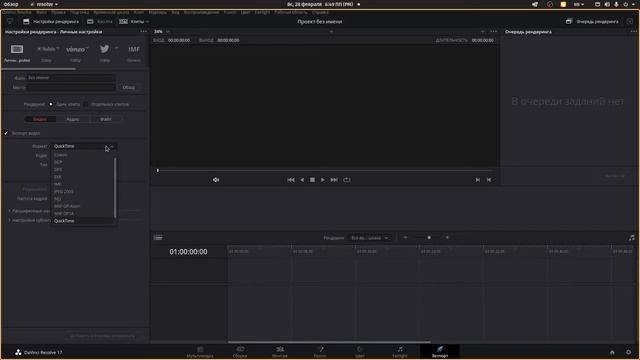Toggle the Tape panel button
Viewport: 640px width, 360px height.
point(100,21)
